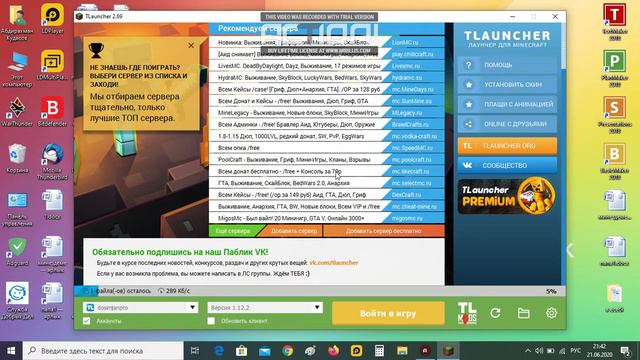Open the mc.SpeedMC.ru server address

(x=412, y=148)
